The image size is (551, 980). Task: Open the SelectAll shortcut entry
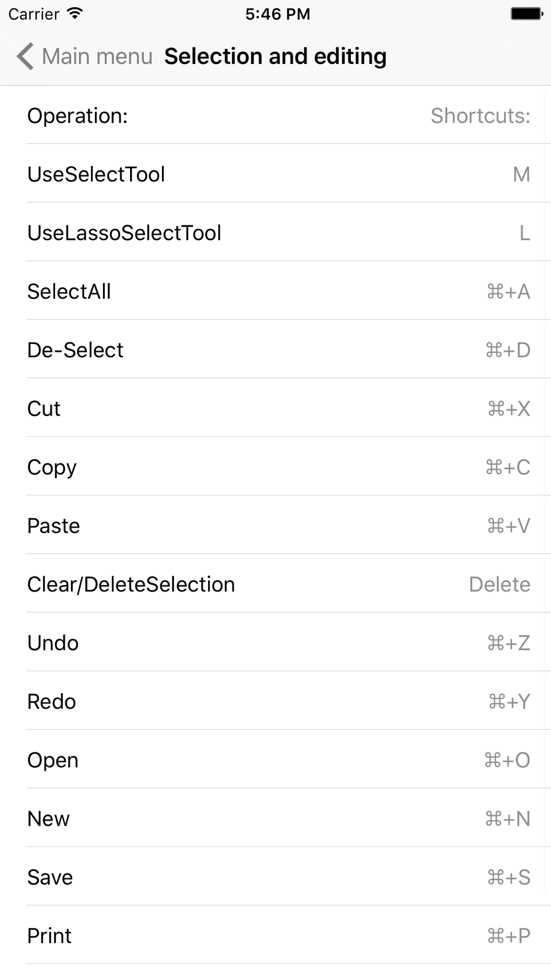(x=275, y=290)
